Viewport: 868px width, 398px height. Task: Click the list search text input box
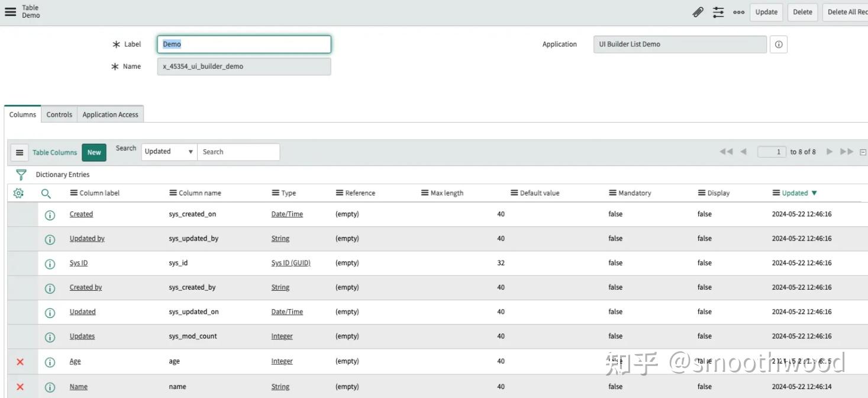point(238,152)
